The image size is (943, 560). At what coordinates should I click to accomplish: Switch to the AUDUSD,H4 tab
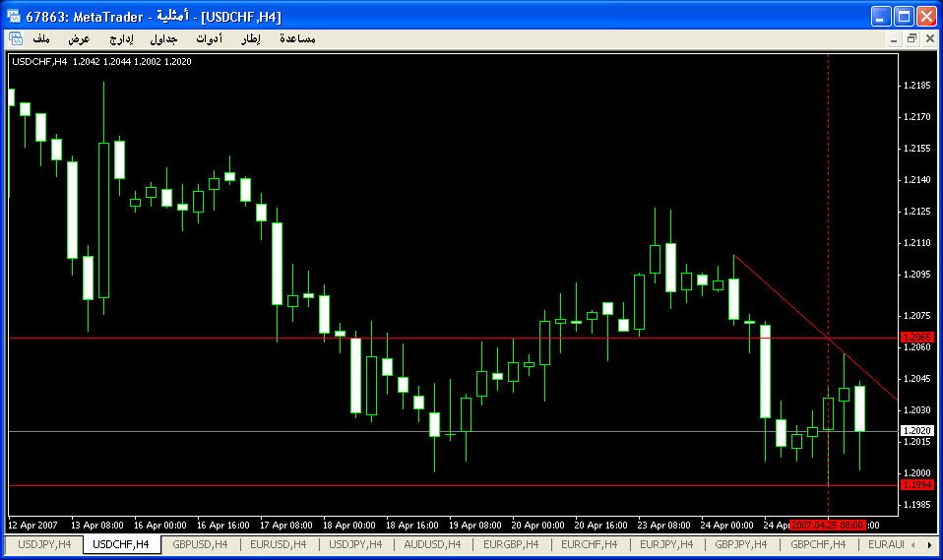432,544
